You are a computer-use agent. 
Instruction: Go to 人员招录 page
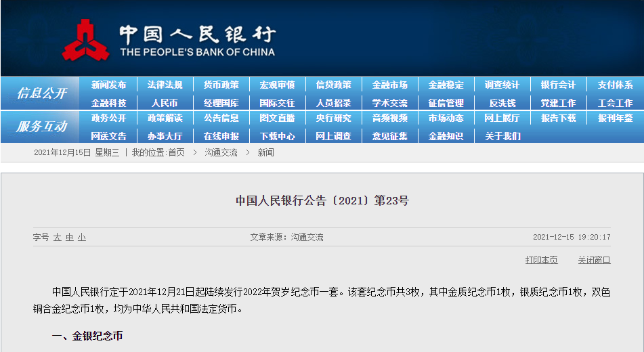333,103
